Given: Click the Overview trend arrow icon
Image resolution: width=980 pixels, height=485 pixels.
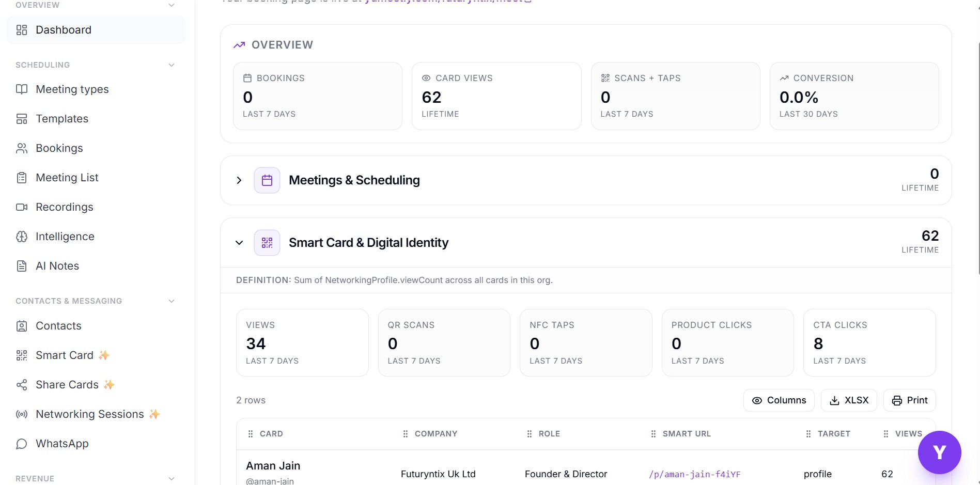Looking at the screenshot, I should 239,45.
